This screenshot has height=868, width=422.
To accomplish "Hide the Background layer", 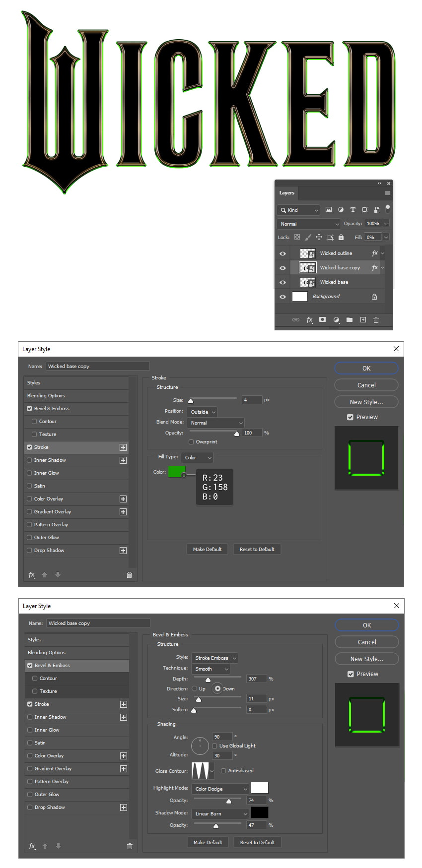I will (x=282, y=297).
